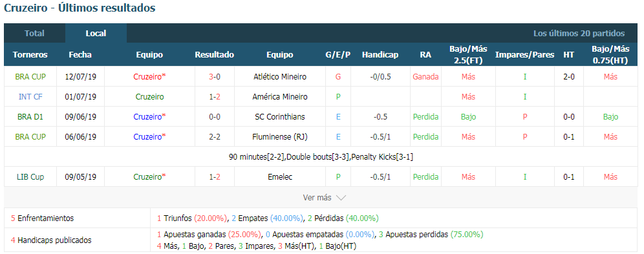This screenshot has width=644, height=254.
Task: Click the Handicap column header
Action: (380, 54)
